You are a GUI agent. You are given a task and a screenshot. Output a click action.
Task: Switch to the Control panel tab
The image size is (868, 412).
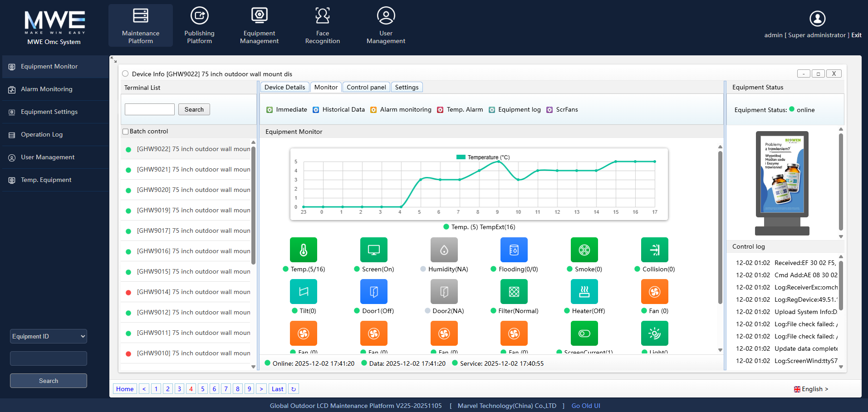click(366, 87)
